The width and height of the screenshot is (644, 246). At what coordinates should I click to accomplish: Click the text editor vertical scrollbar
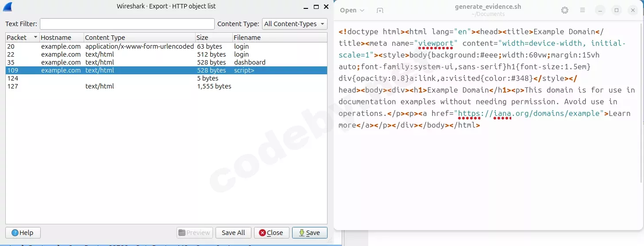pos(641,103)
